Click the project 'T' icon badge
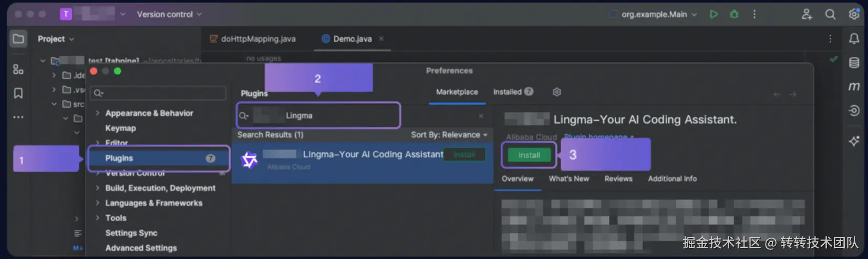The image size is (868, 259). (66, 14)
